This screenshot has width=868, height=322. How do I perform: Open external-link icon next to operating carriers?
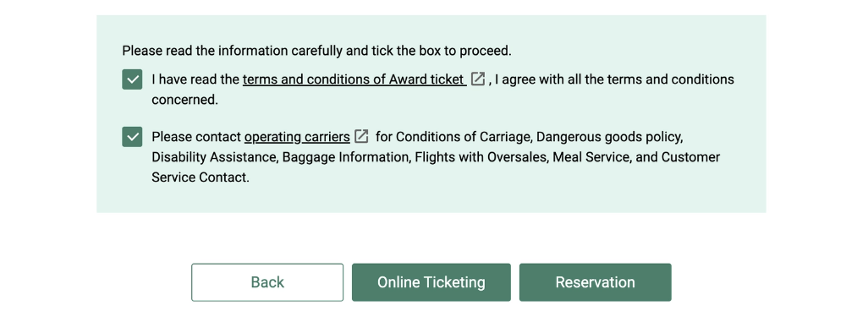coord(361,136)
